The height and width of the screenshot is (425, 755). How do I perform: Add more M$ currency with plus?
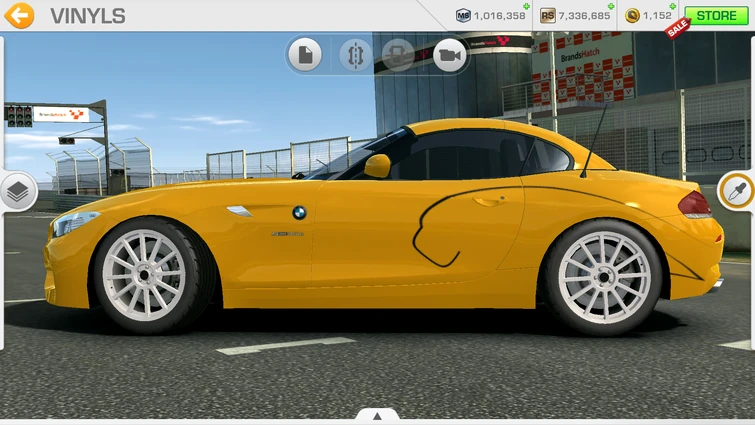526,6
